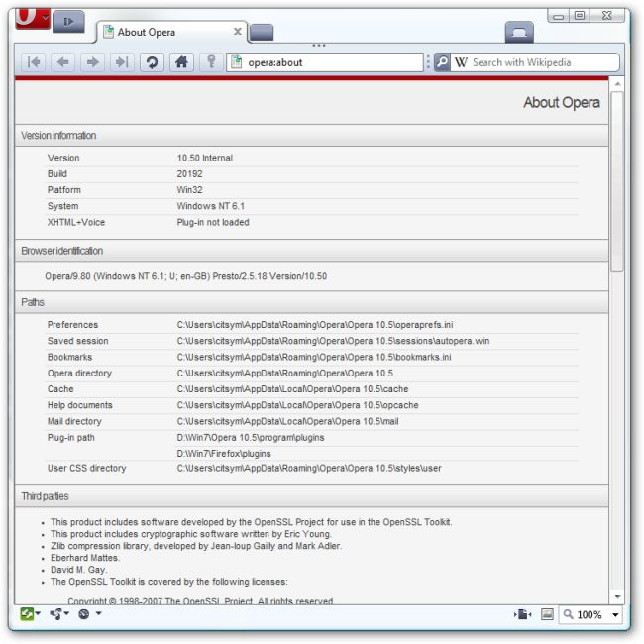Screen dimensions: 644x644
Task: Click the opcache help documents path
Action: [297, 405]
